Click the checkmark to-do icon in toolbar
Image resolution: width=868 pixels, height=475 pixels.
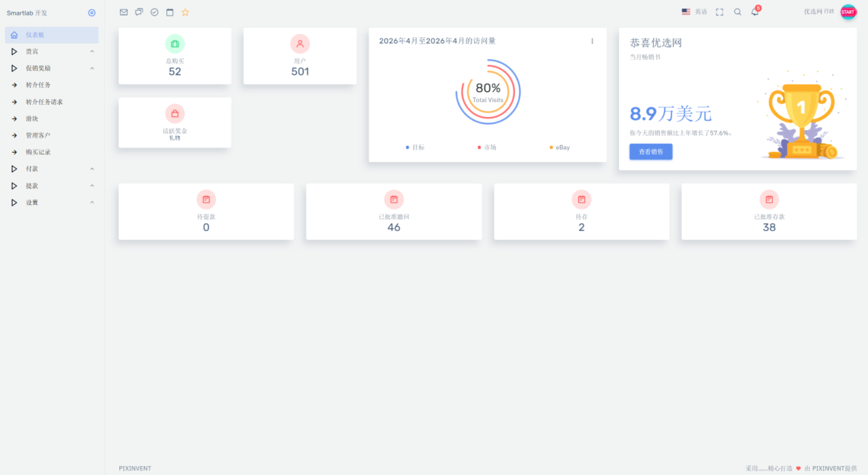[x=154, y=12]
